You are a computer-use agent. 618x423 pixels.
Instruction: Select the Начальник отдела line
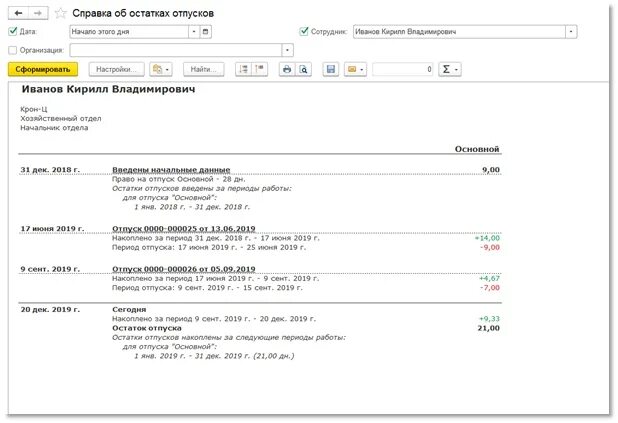(x=54, y=128)
